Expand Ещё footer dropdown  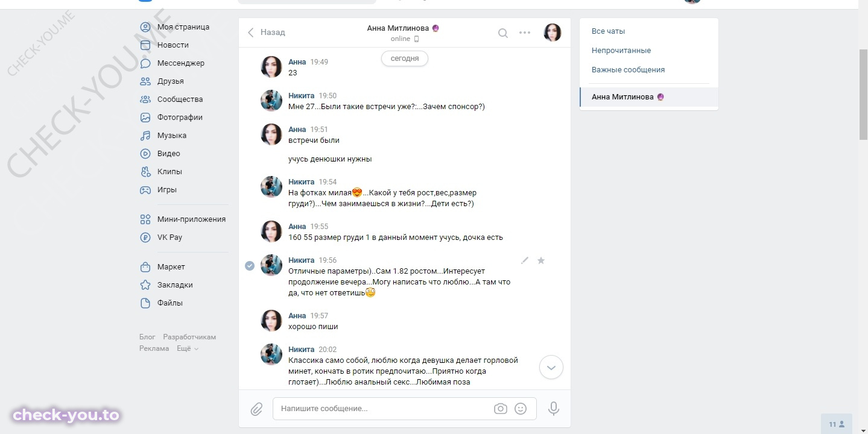click(x=188, y=348)
